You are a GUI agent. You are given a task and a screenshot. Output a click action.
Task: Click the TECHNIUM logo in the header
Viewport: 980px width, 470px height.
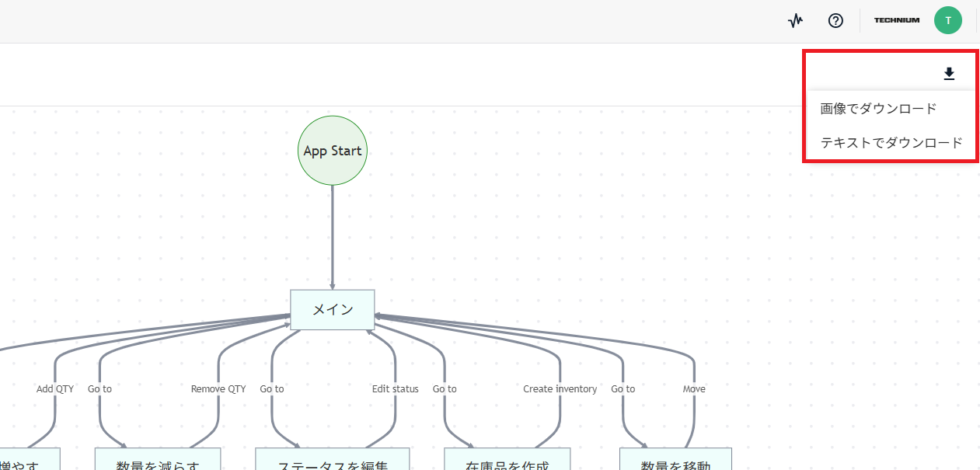click(896, 21)
